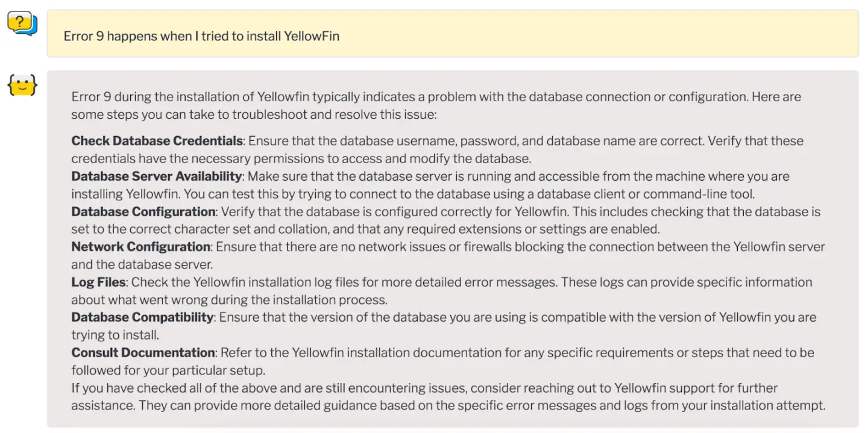This screenshot has height=433, width=868.
Task: Click the "Check Database Credentials" bold heading
Action: (x=157, y=141)
